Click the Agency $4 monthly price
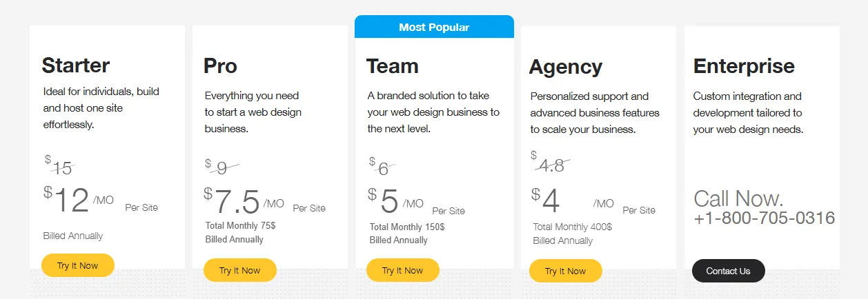 click(550, 201)
